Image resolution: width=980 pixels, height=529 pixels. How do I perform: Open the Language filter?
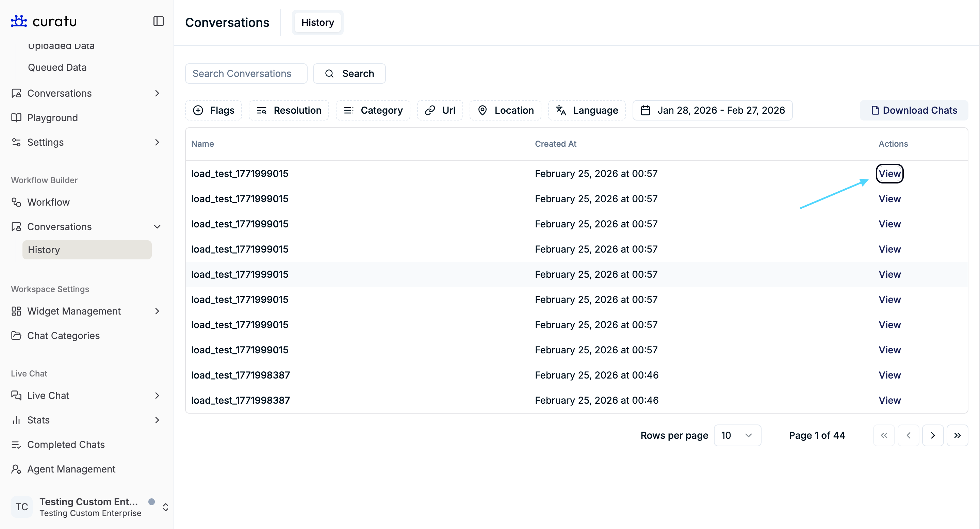coord(587,110)
